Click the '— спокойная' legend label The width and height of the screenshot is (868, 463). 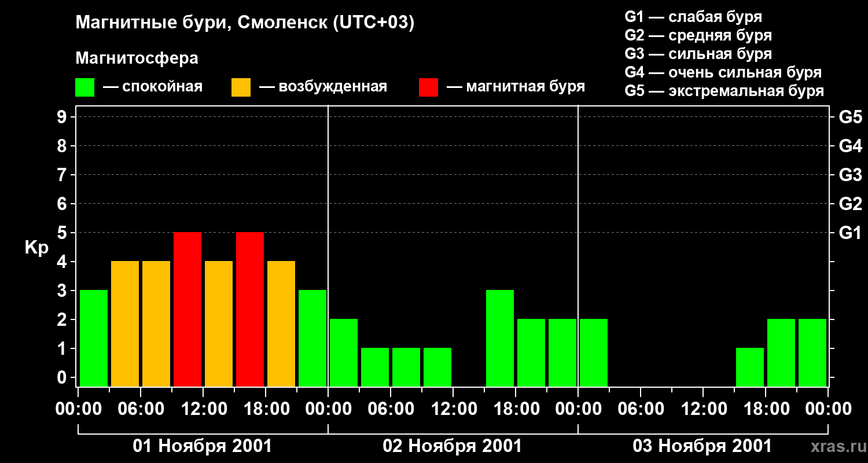click(x=153, y=87)
